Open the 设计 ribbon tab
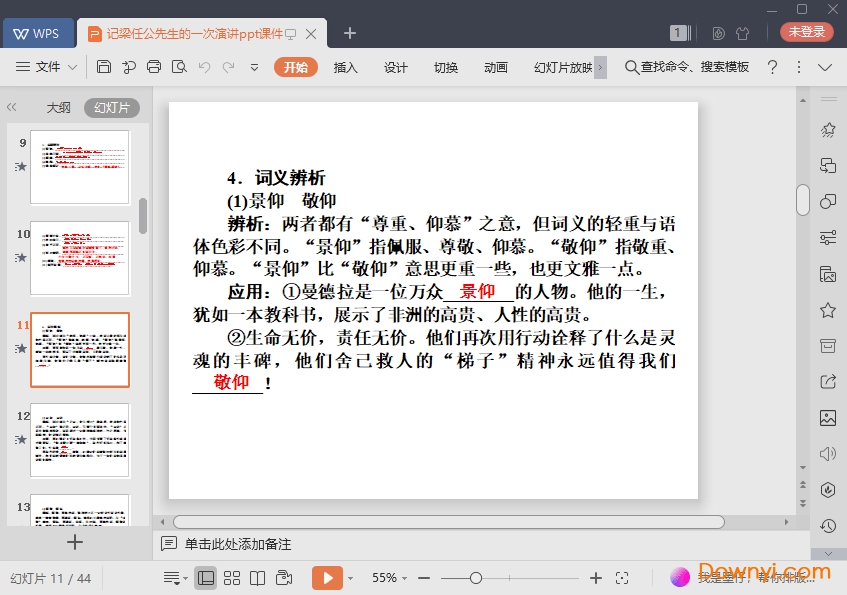This screenshot has height=595, width=847. 396,67
